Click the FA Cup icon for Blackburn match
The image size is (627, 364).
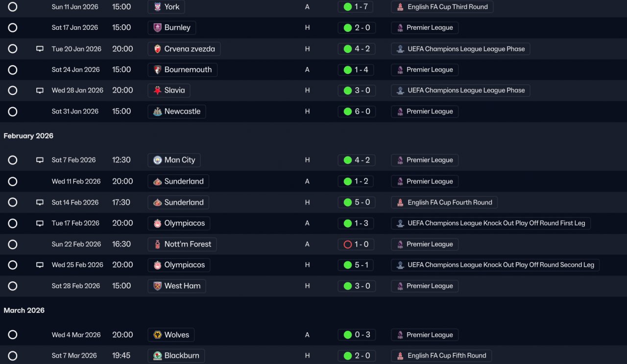[x=400, y=356]
